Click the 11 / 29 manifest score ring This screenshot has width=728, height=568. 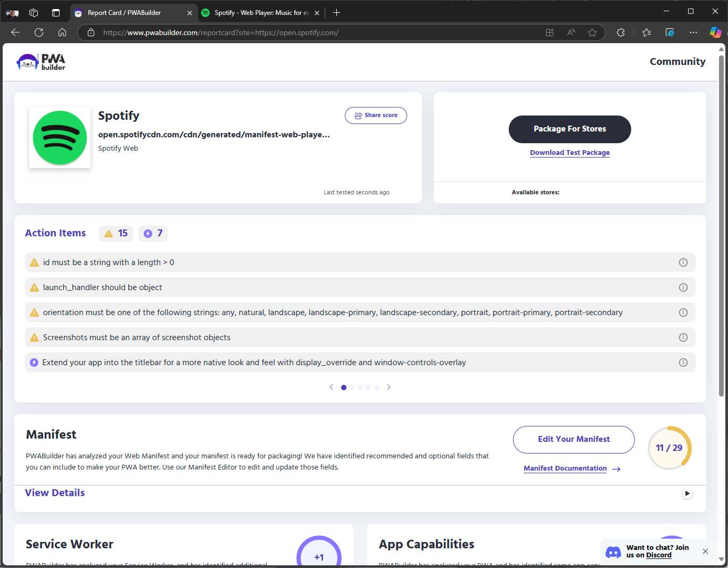[x=669, y=448]
